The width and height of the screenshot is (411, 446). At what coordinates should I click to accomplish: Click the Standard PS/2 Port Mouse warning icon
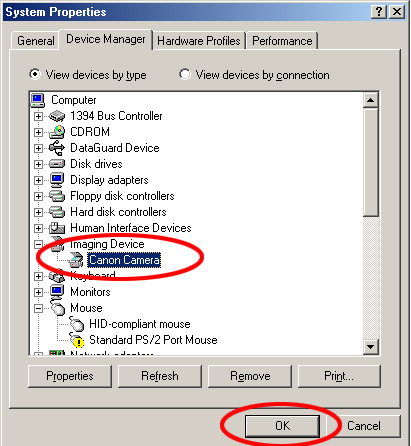[77, 340]
